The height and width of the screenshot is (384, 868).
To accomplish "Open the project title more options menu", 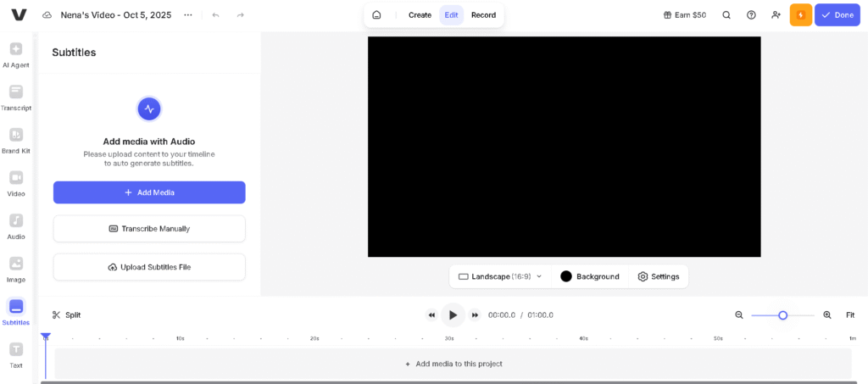I will click(187, 15).
